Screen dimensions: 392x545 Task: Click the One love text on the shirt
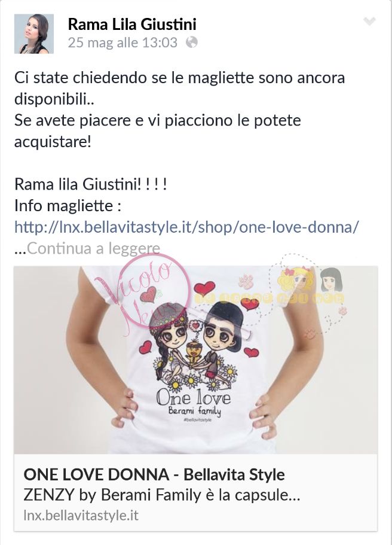pos(193,397)
